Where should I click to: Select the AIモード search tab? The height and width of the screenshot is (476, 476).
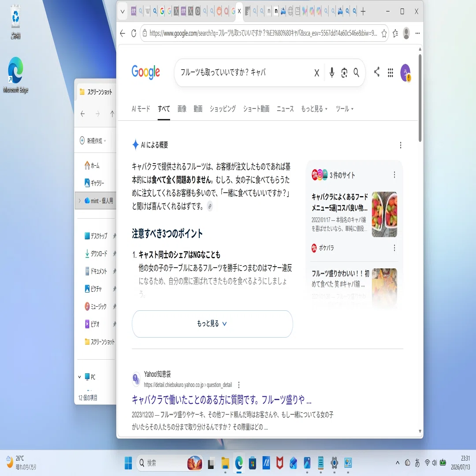tap(141, 109)
